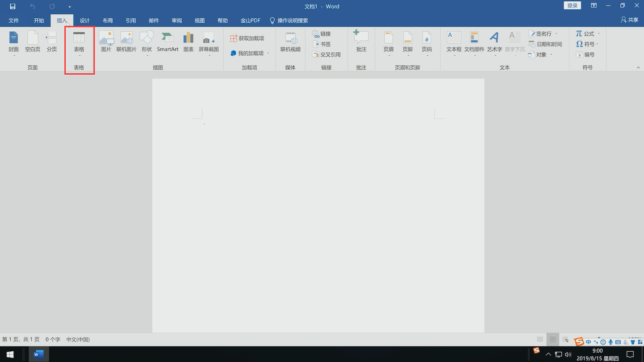Image resolution: width=644 pixels, height=362 pixels.
Task: Toggle Sogou 中 Chinese/English input mode
Action: (x=589, y=342)
